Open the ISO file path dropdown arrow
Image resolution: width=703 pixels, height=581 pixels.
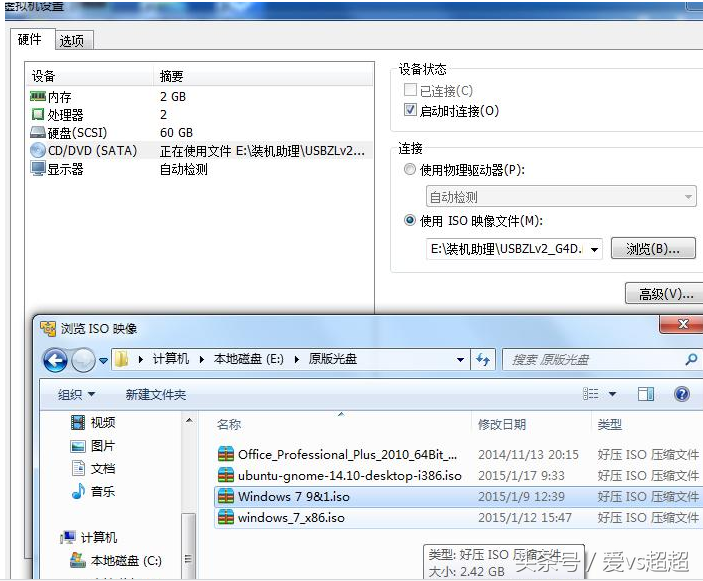(x=594, y=249)
